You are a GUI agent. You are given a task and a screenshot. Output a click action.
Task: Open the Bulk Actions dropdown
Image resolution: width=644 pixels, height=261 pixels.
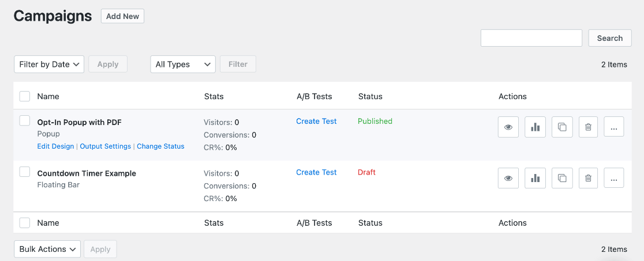pos(47,249)
